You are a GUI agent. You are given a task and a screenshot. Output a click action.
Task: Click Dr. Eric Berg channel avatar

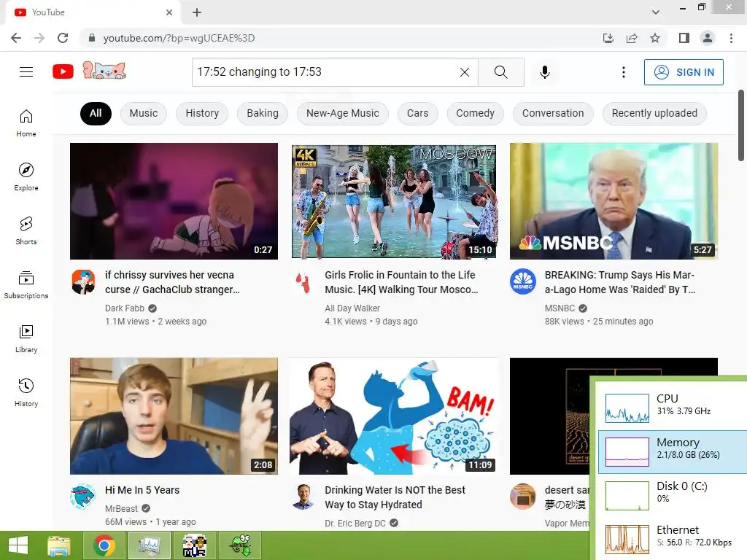pos(303,497)
